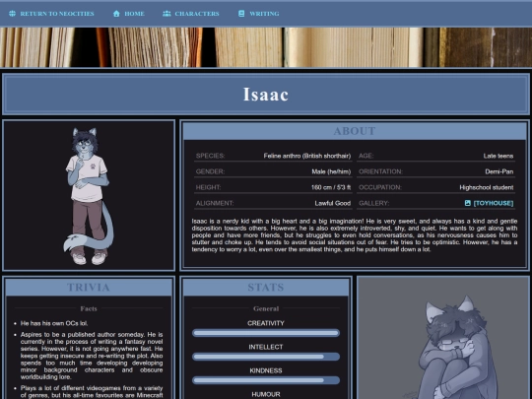532x399 pixels.
Task: Go to the Home page
Action: click(129, 14)
